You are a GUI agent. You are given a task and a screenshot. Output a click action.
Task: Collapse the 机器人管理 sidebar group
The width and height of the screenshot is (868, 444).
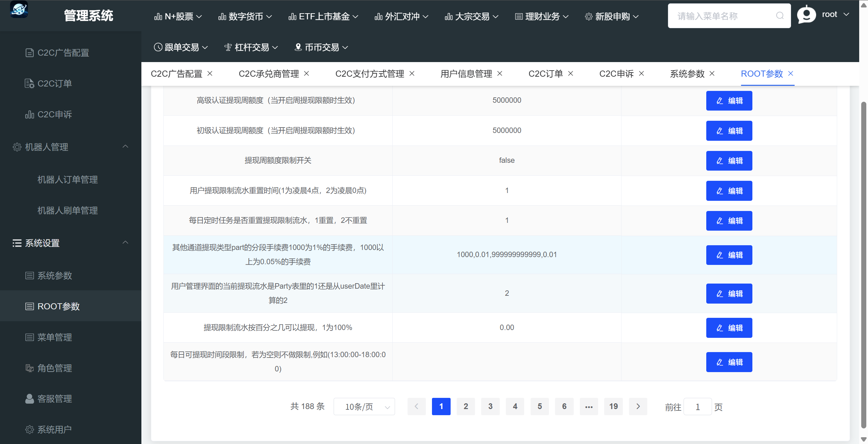pos(125,147)
